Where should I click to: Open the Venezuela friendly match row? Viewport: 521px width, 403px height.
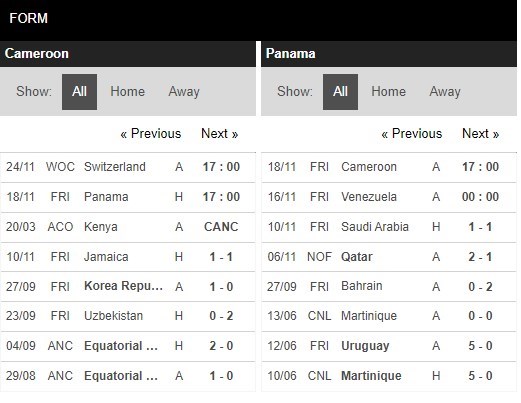(x=389, y=197)
